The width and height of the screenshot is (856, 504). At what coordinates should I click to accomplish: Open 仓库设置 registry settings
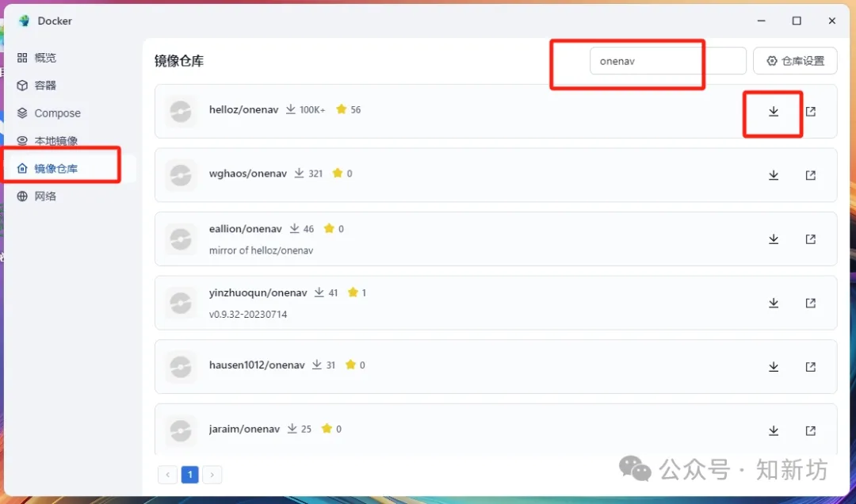pos(795,60)
